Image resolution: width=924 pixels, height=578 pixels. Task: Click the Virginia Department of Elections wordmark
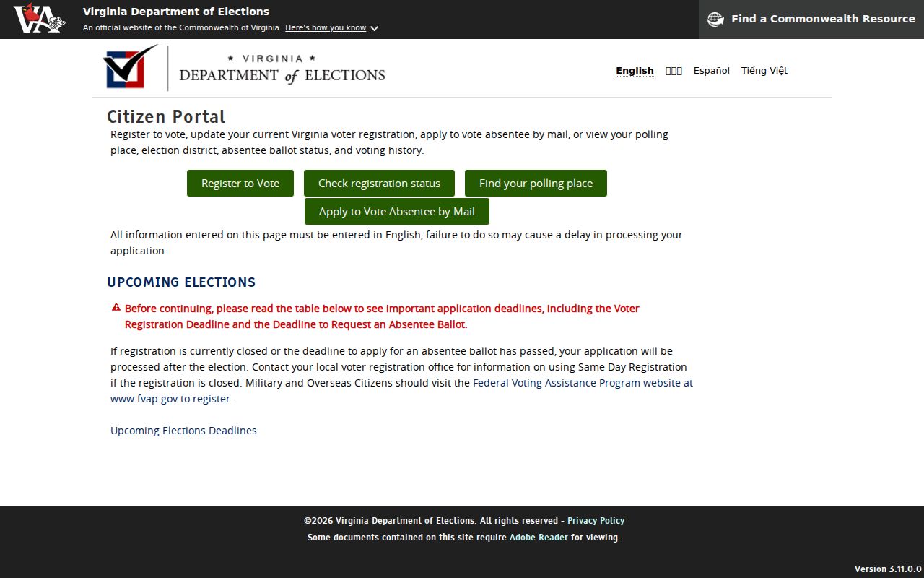click(282, 69)
